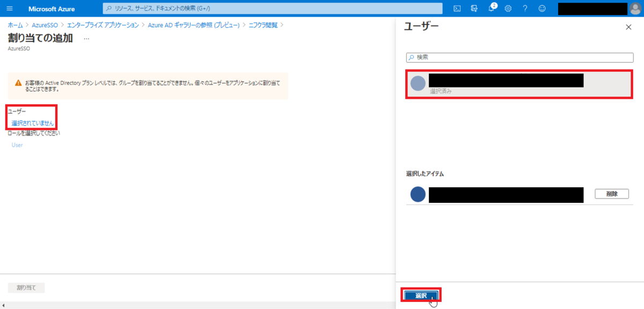Open the account avatar menu
The image size is (644, 309).
point(635,9)
